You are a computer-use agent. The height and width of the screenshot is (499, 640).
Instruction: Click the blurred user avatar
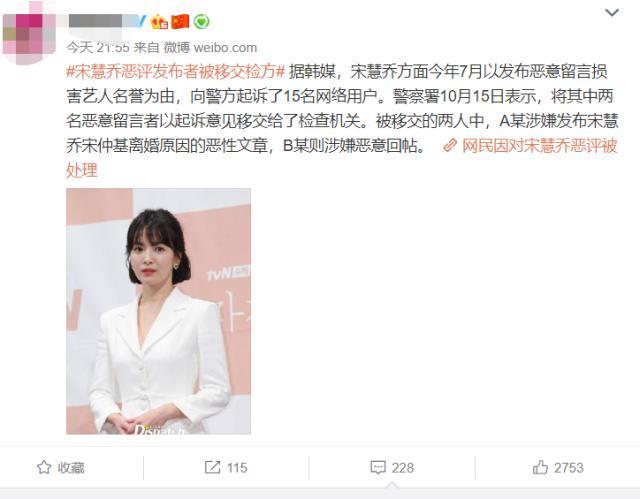coord(29,33)
